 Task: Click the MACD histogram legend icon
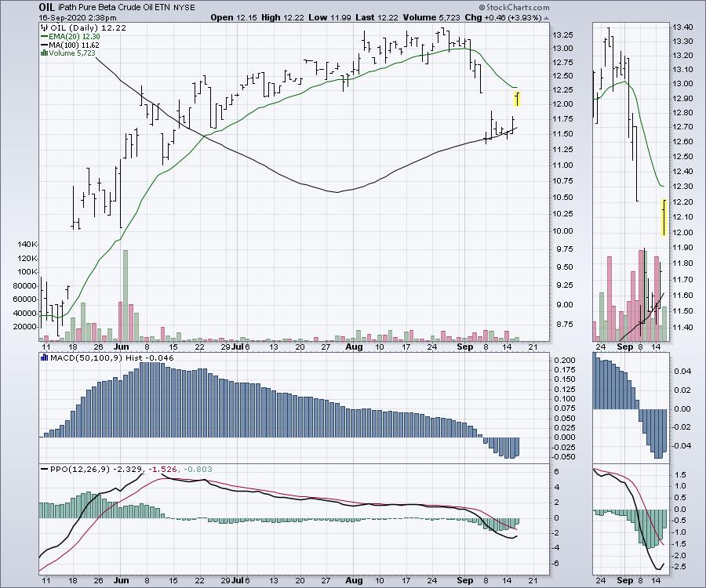tap(44, 358)
